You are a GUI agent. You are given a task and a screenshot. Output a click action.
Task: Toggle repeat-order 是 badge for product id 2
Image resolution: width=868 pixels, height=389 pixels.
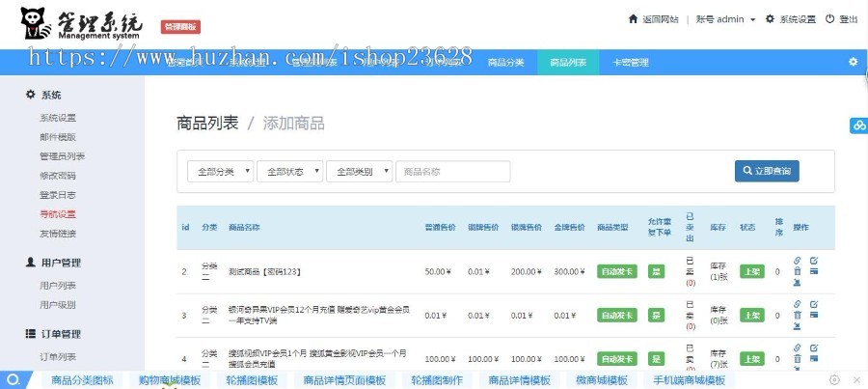pyautogui.click(x=657, y=271)
